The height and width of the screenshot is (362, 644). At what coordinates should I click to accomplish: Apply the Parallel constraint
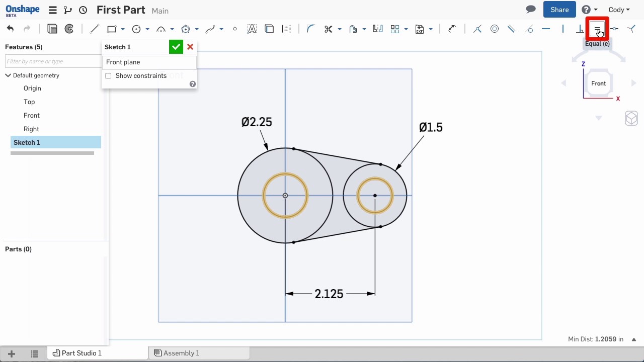click(x=512, y=29)
